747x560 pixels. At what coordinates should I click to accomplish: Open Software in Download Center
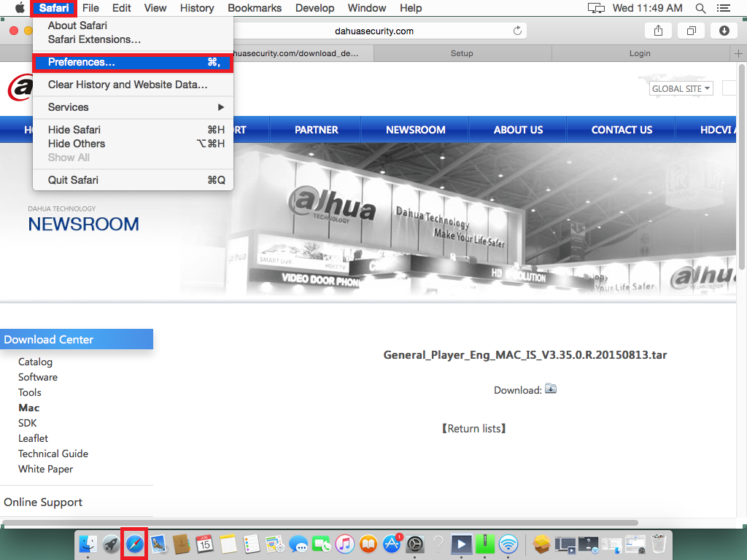(x=38, y=377)
